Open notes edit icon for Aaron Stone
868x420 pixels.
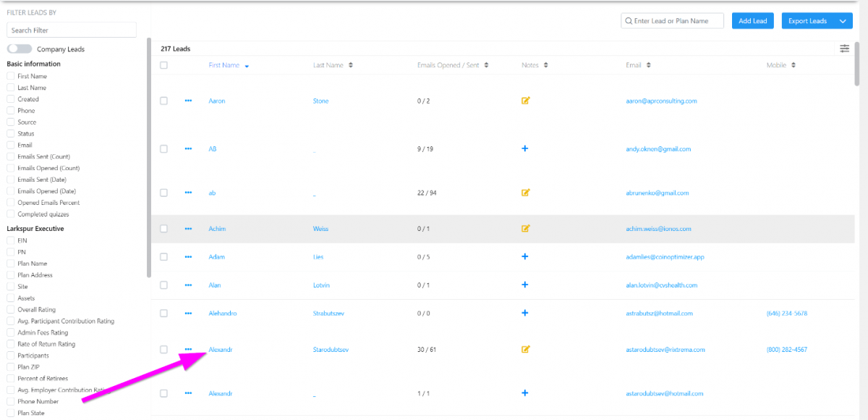525,101
